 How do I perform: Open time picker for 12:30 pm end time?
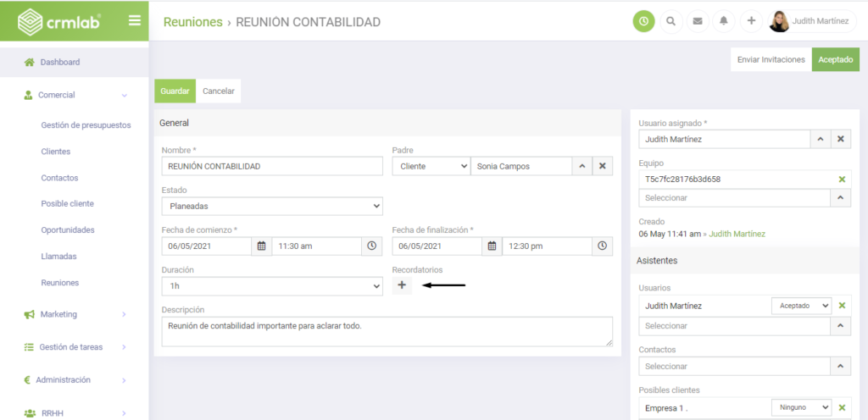coord(602,246)
